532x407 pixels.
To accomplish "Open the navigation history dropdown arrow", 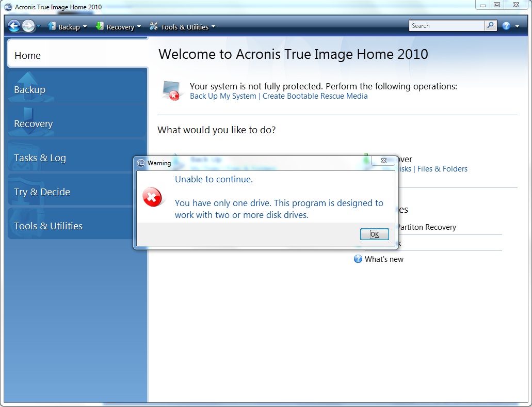I will click(x=38, y=26).
